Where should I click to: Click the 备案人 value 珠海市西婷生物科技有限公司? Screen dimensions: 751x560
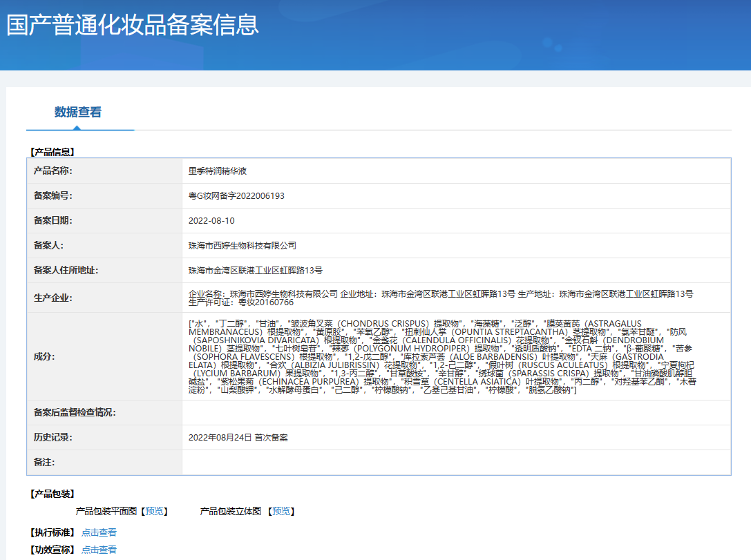click(242, 246)
